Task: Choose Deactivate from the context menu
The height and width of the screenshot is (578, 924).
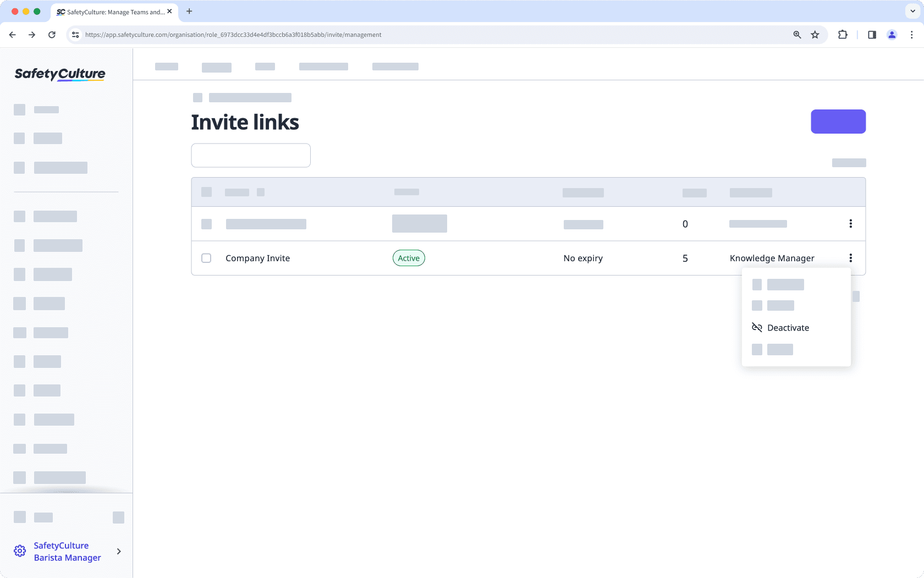Action: click(789, 327)
